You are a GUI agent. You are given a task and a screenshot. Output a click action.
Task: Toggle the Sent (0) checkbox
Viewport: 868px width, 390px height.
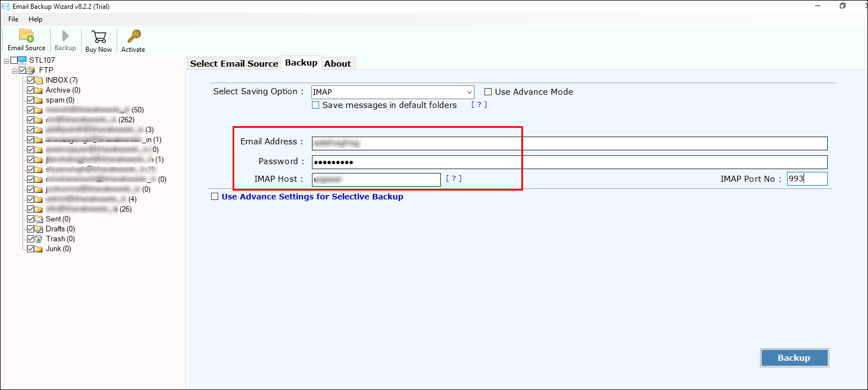30,219
